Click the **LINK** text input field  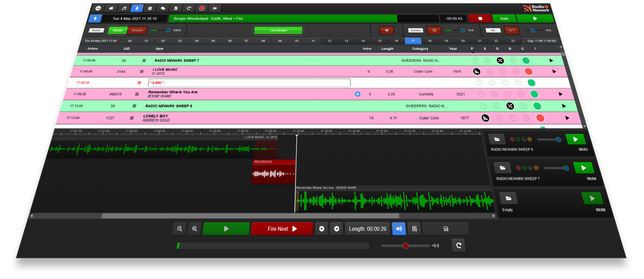(x=249, y=83)
